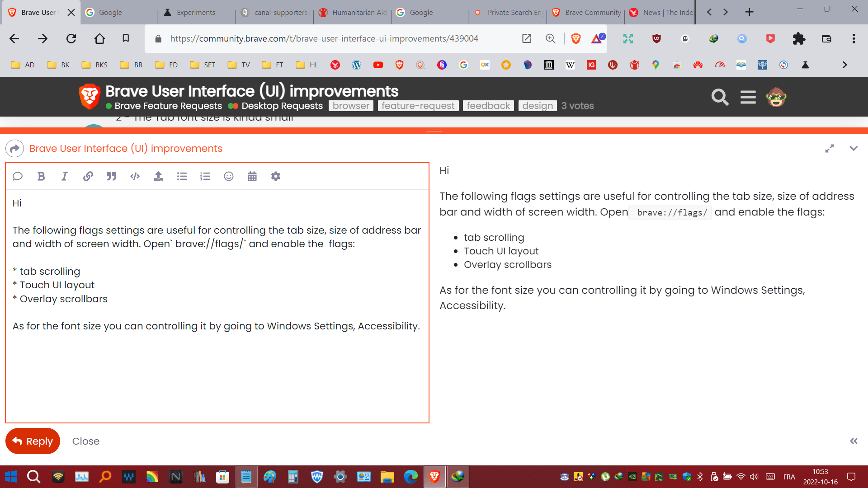Open the SFT bookmarks folder
This screenshot has height=488, width=868.
click(203, 65)
